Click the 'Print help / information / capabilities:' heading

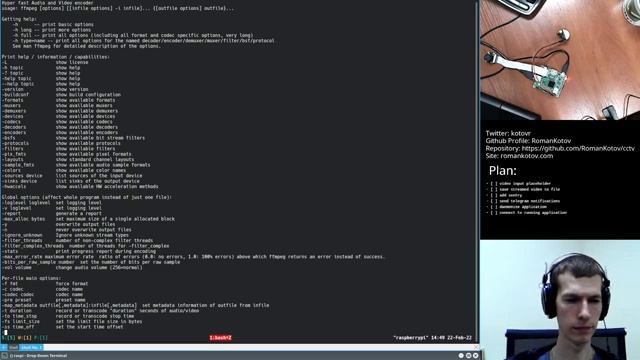click(56, 57)
